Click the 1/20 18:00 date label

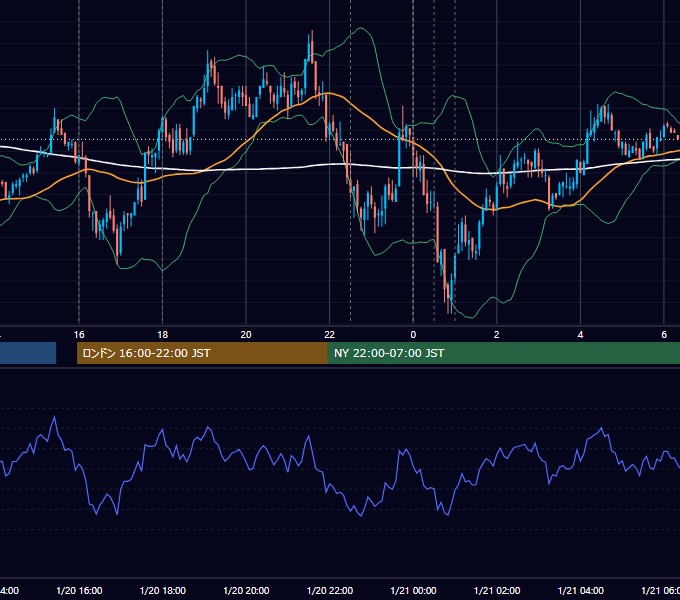[x=163, y=590]
